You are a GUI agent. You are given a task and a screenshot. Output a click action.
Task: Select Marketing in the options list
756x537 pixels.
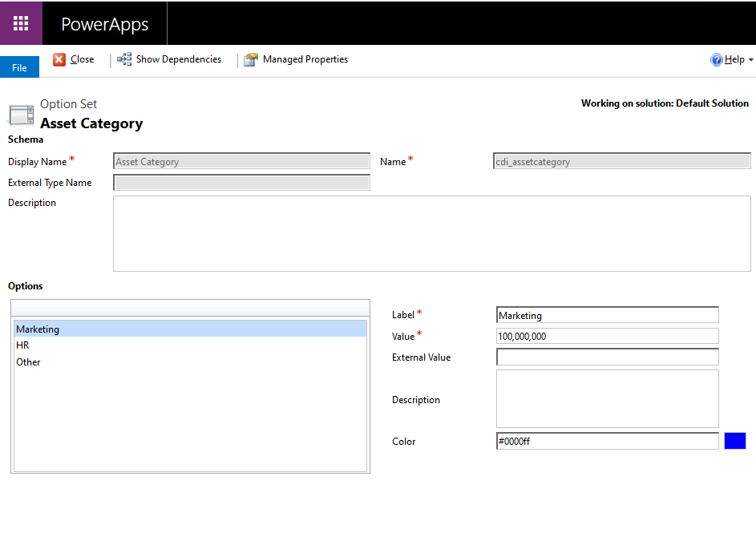(x=191, y=329)
